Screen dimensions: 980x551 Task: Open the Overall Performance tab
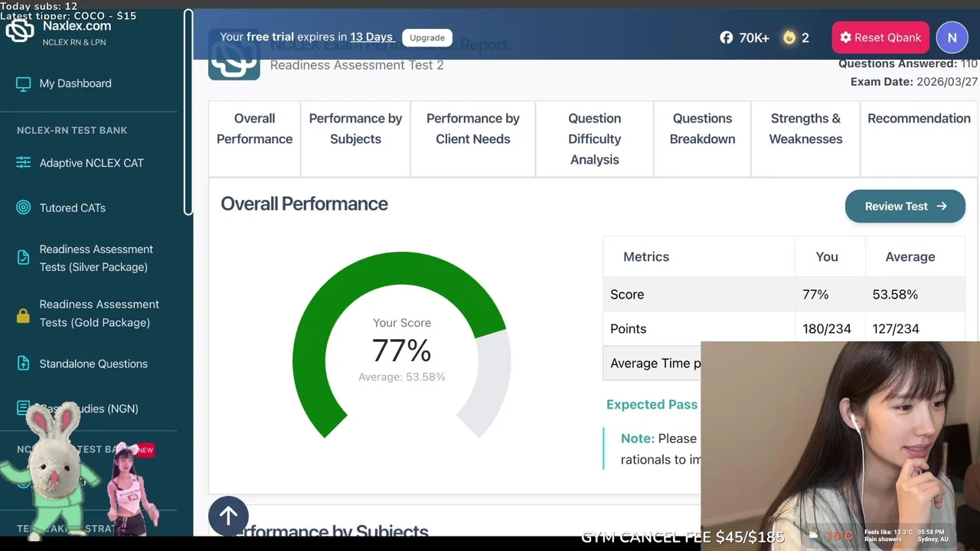tap(254, 139)
